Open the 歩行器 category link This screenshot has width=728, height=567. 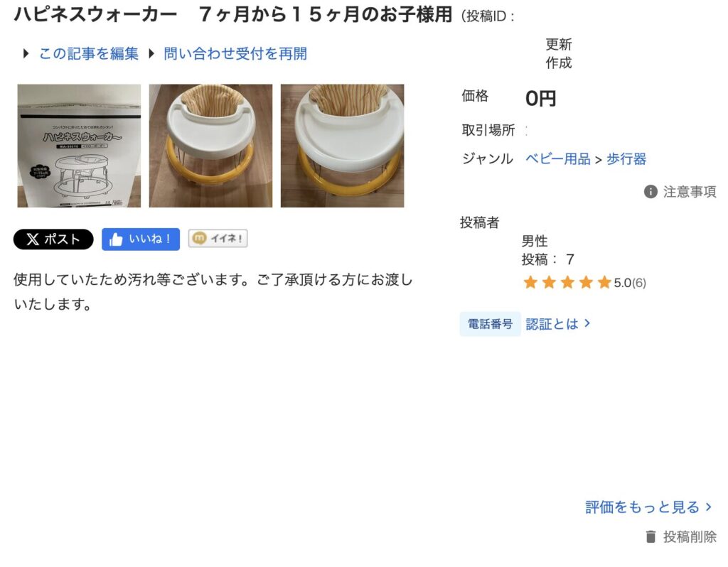(626, 159)
